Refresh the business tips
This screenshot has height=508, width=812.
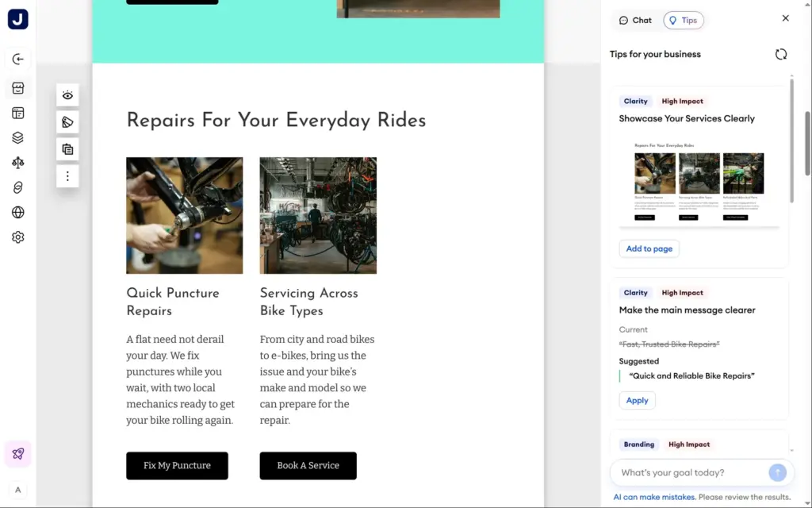(x=781, y=55)
